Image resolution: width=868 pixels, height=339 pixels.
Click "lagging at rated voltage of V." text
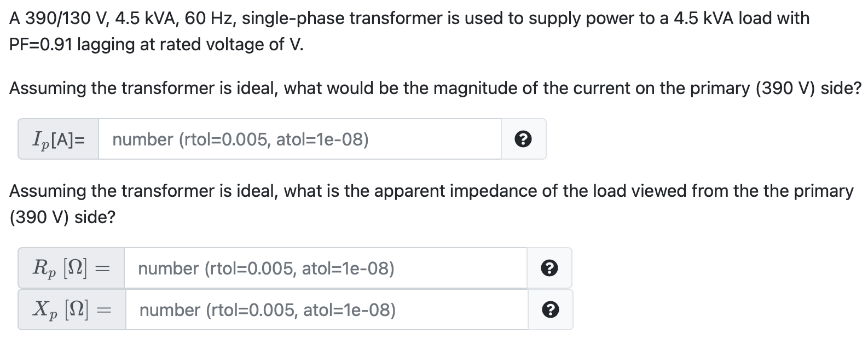coord(190,44)
